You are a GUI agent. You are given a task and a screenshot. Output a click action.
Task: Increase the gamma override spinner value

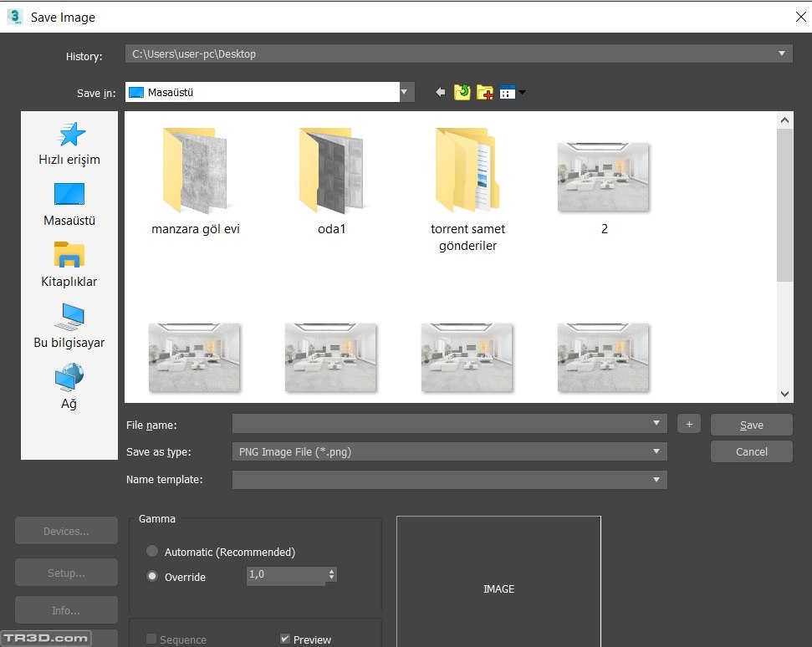click(x=332, y=572)
